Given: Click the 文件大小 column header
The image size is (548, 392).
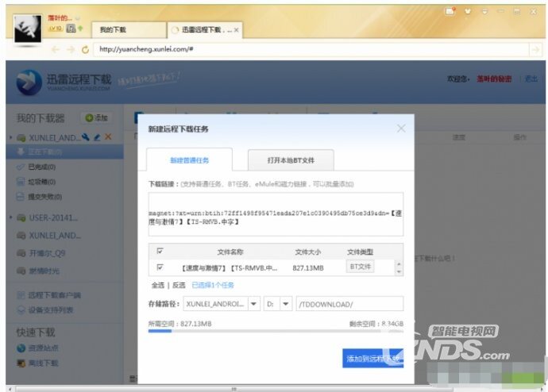Looking at the screenshot, I should 307,252.
